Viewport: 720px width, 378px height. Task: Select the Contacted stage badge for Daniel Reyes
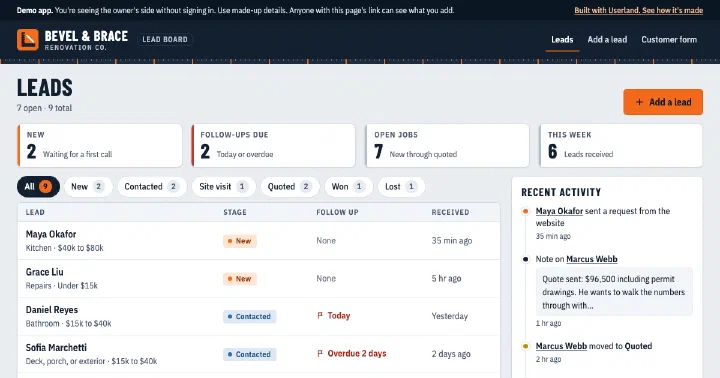249,316
